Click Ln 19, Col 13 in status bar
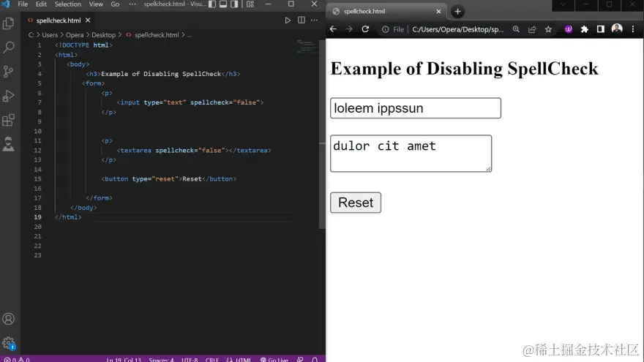Viewport: 644px width, 362px height. [x=124, y=359]
